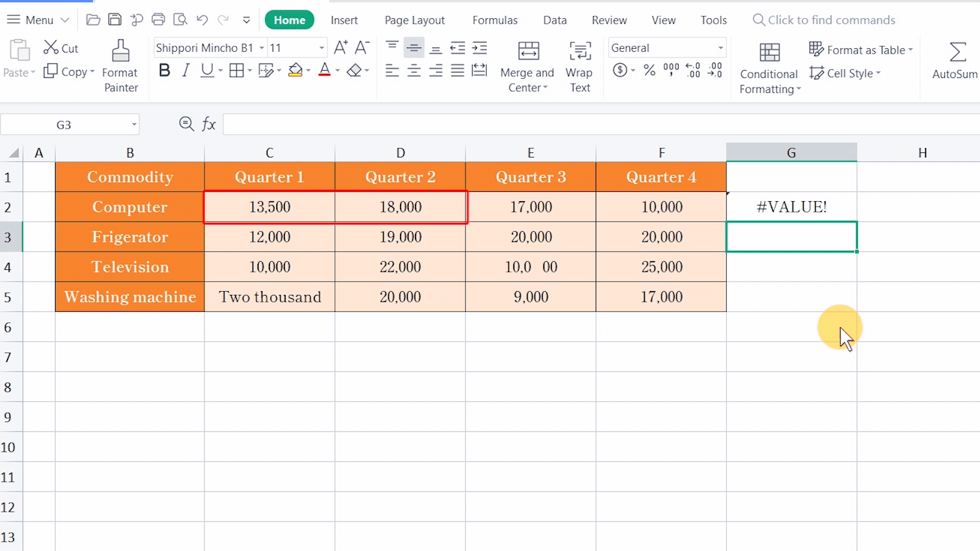The height and width of the screenshot is (551, 980).
Task: Toggle Wrap Text on selected cell
Action: 579,66
